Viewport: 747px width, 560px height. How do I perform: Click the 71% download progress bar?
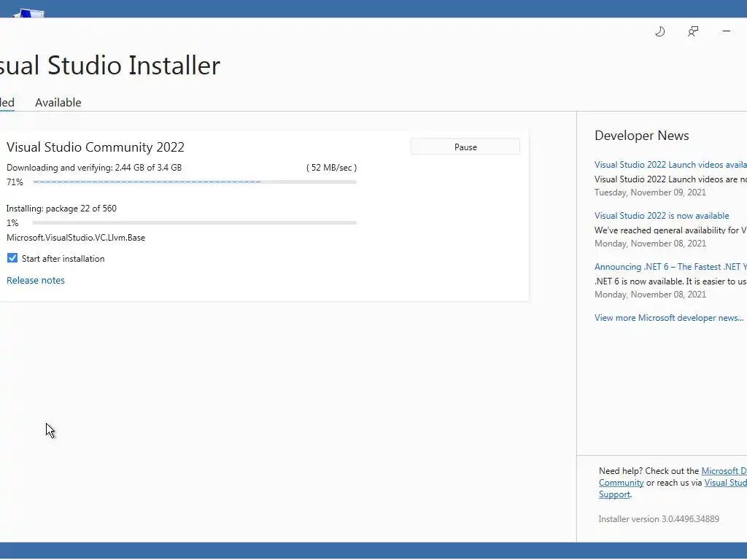click(x=194, y=182)
